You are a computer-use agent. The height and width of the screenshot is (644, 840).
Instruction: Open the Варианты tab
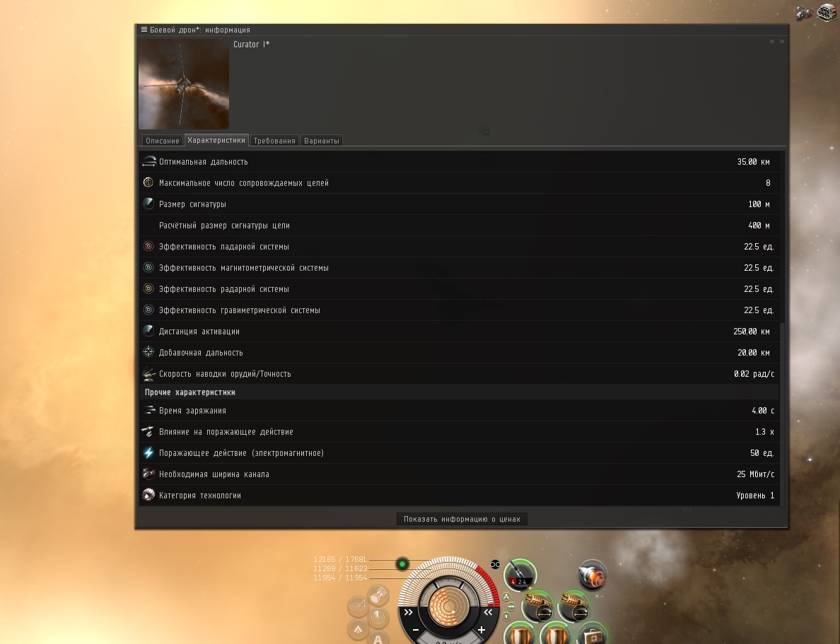[x=322, y=141]
